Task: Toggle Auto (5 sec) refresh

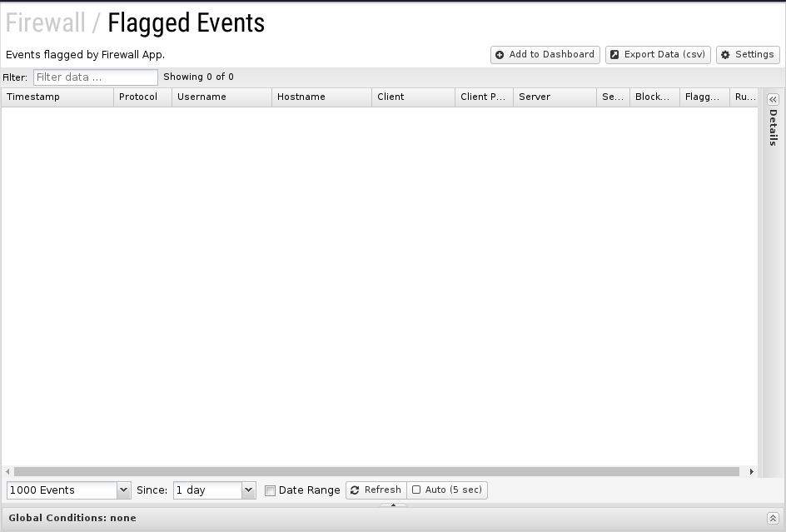Action: coord(447,490)
